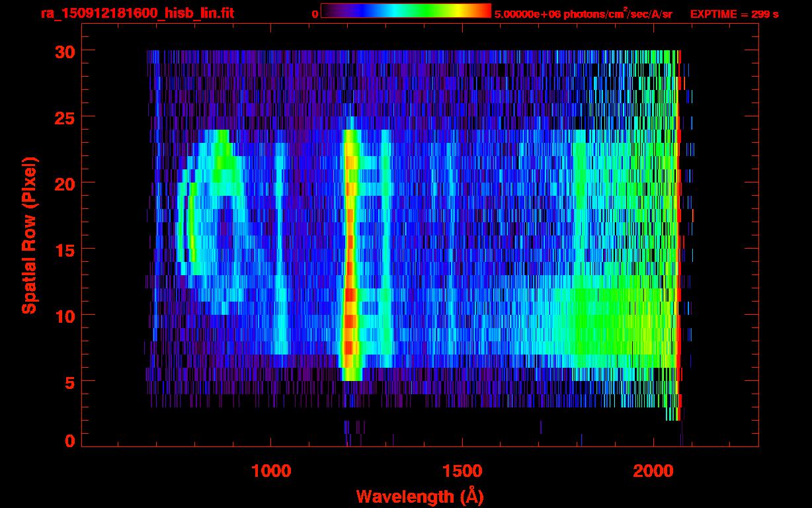
Task: Click the 1000 wavelength tick label
Action: (x=271, y=471)
